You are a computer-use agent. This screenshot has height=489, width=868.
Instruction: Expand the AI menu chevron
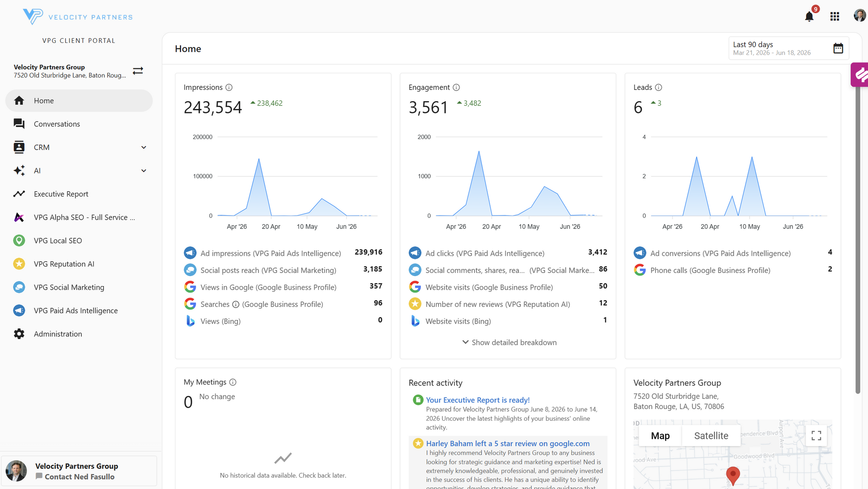[144, 171]
